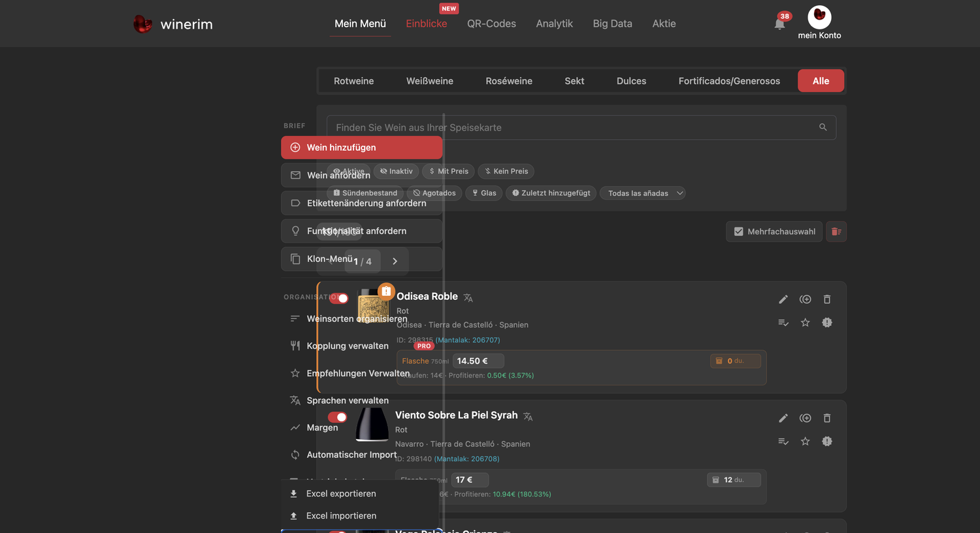
Task: Open the Mantalak: 206707 link
Action: 468,340
